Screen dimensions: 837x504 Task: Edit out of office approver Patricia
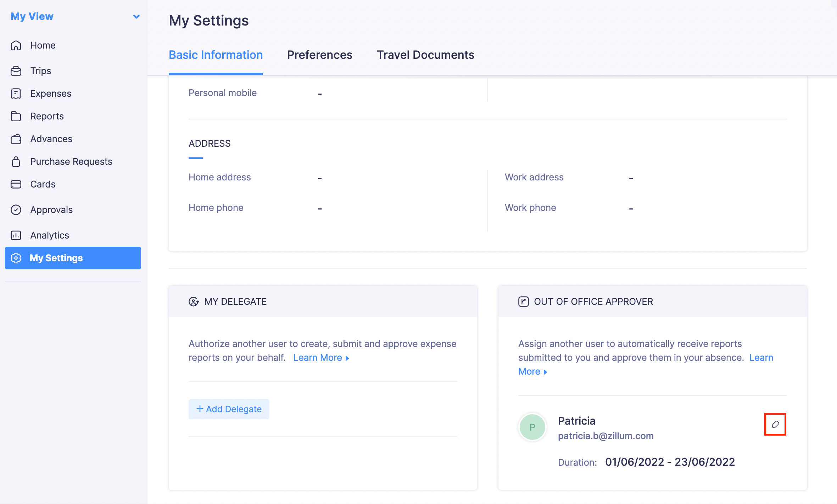(x=775, y=424)
